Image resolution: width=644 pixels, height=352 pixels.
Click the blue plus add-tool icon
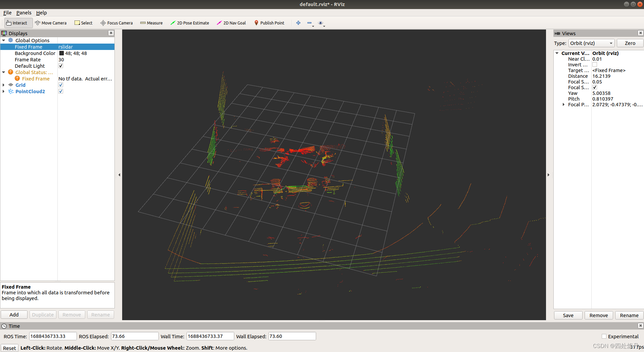(298, 23)
